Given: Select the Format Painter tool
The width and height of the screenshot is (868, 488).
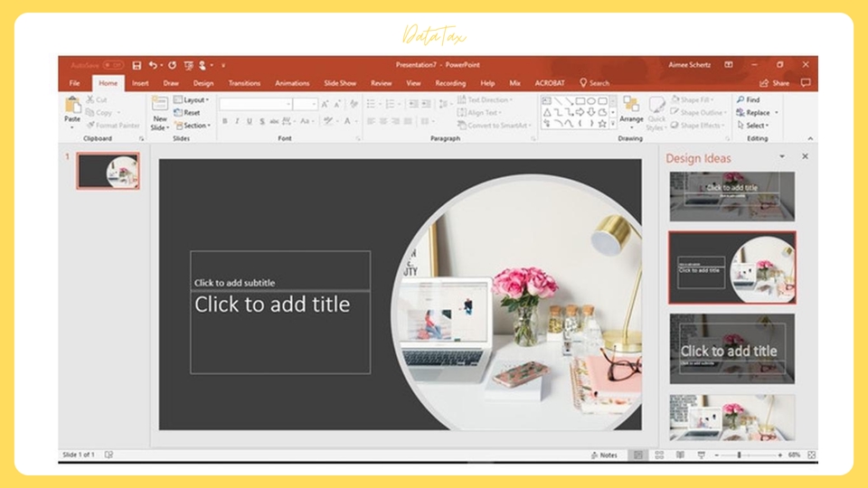Looking at the screenshot, I should (114, 126).
